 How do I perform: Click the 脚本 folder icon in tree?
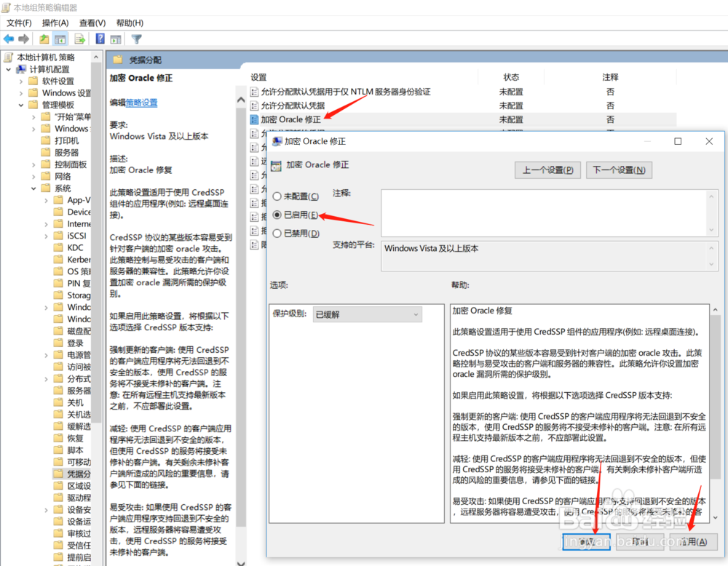[x=58, y=450]
